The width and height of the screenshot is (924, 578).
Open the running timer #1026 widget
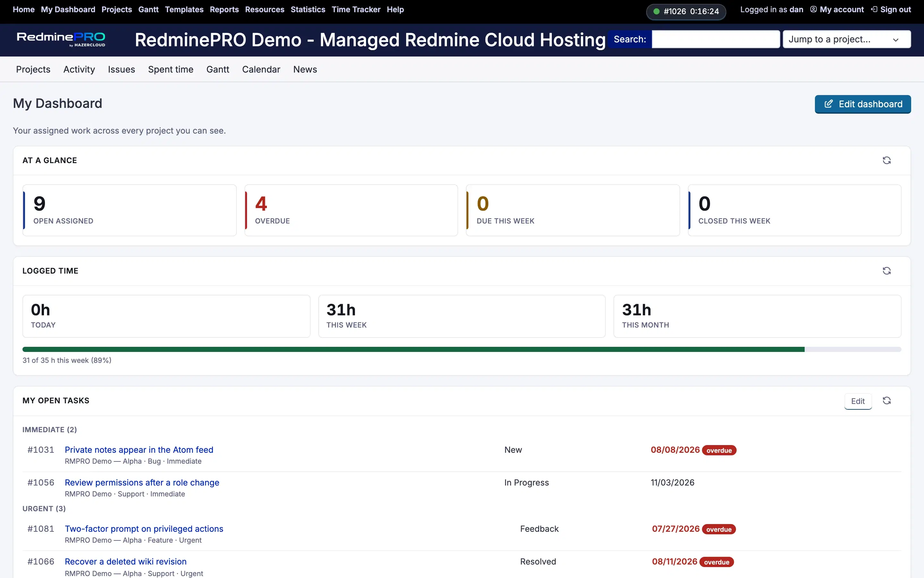point(686,12)
